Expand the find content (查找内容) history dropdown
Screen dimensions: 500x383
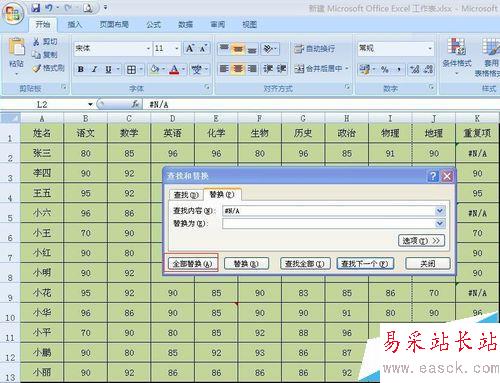coord(440,211)
